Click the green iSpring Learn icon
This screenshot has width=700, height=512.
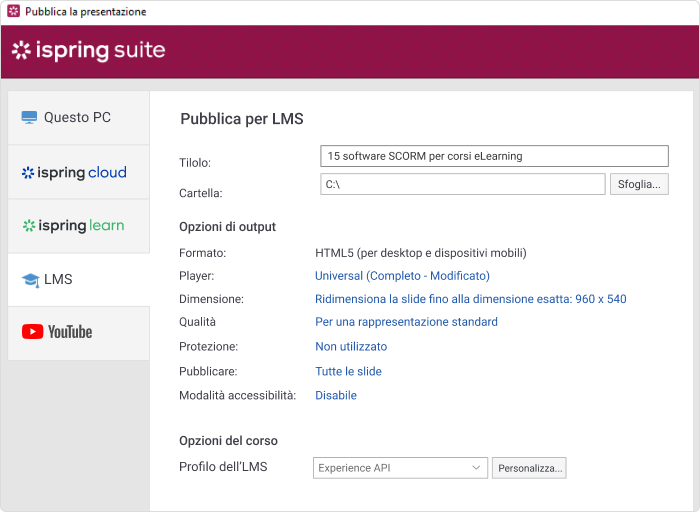(28, 226)
